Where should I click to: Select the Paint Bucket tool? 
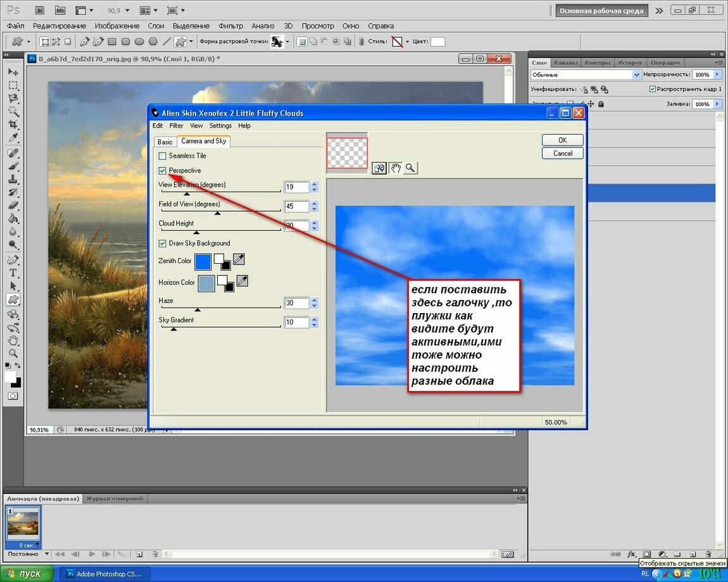(13, 219)
